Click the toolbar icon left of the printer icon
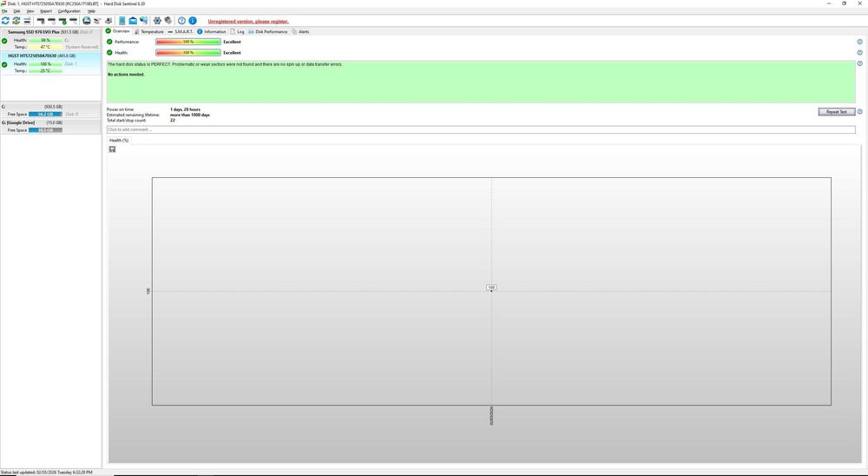 [97, 21]
